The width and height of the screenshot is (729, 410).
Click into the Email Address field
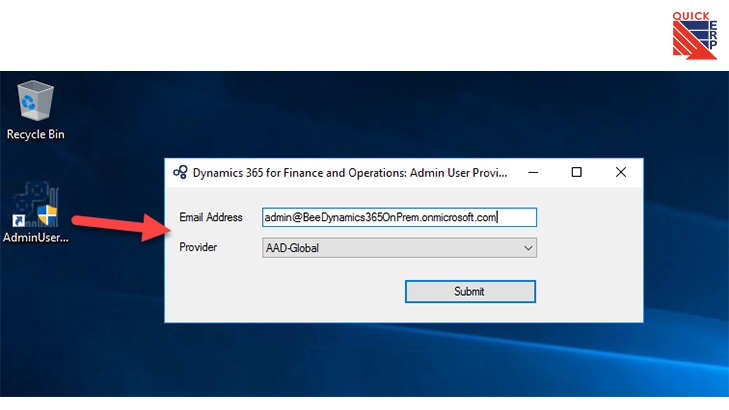pos(399,217)
